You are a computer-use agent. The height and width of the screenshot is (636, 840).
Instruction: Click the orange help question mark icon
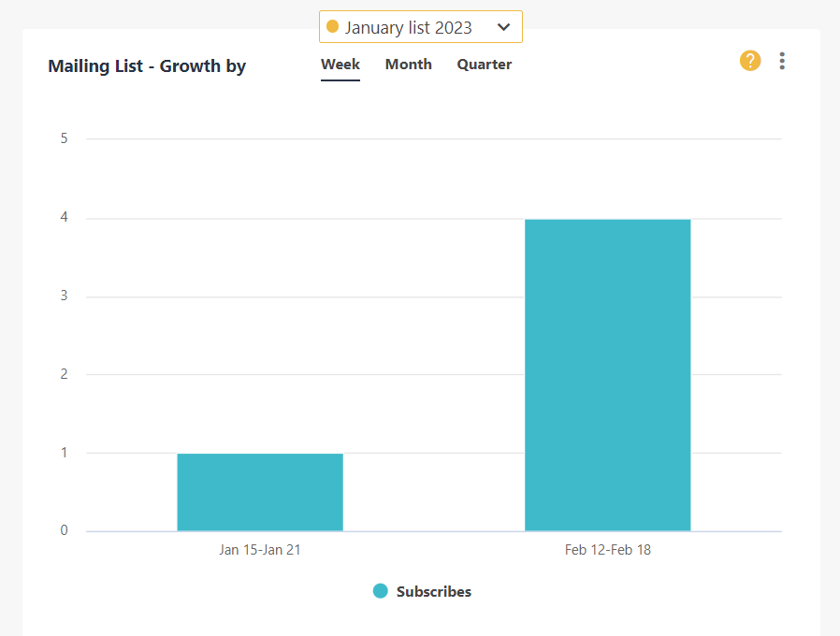[750, 60]
